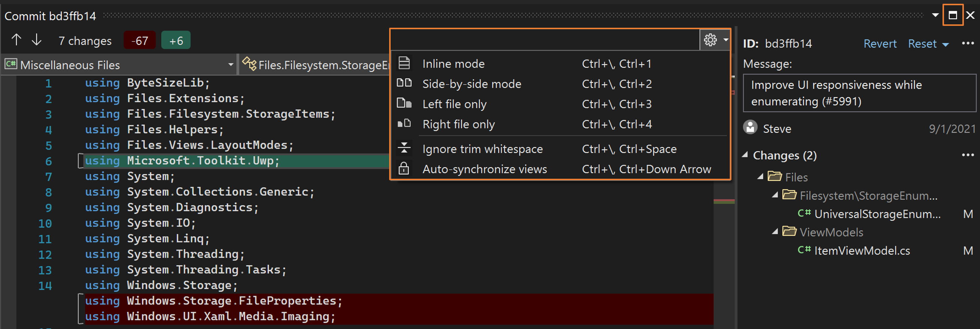Click the Revert link

tap(880, 44)
